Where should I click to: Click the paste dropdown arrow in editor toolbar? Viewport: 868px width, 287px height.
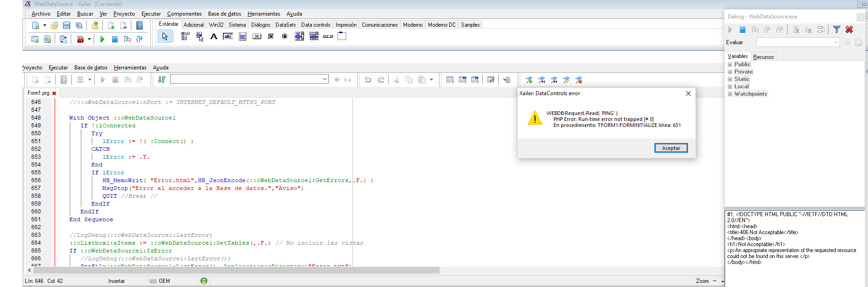(431, 80)
